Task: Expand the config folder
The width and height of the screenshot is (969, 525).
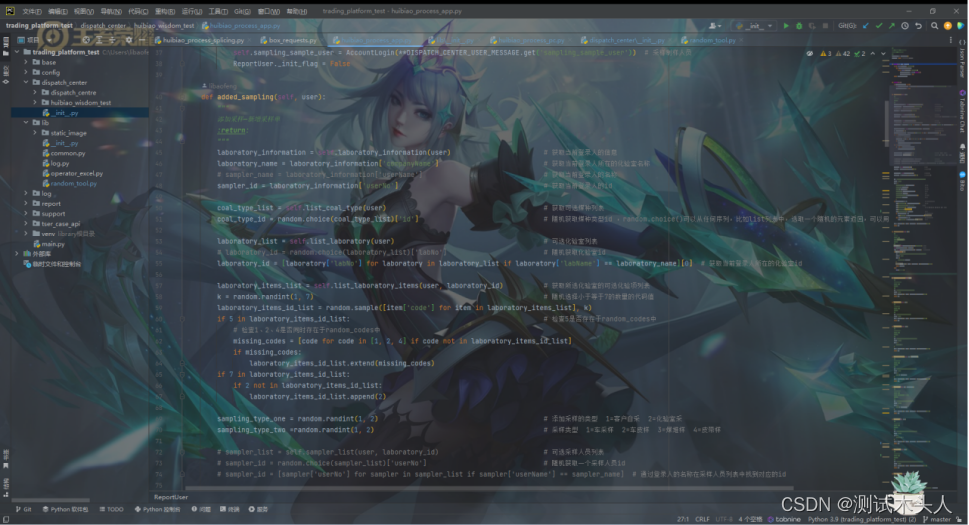Action: (26, 72)
